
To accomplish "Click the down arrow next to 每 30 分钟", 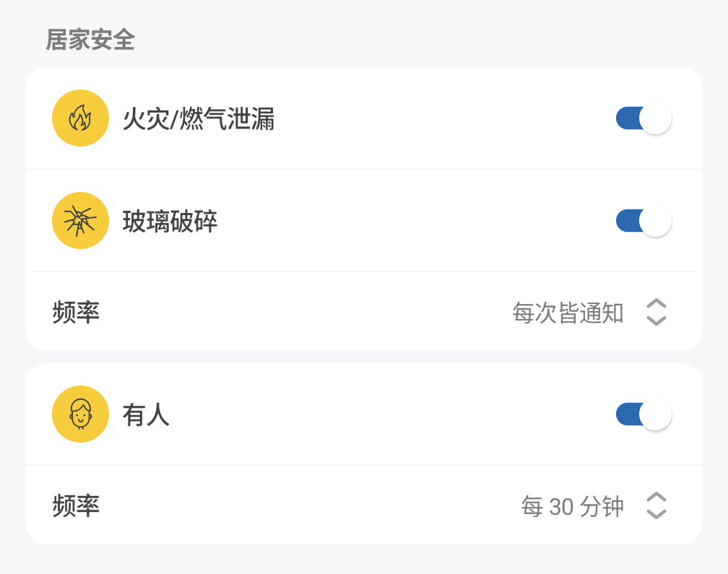I will (x=656, y=514).
